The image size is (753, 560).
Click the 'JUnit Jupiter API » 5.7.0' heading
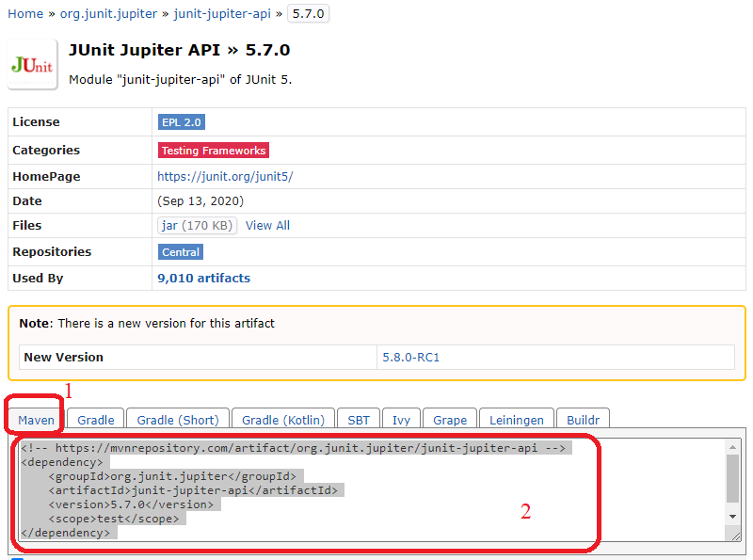(x=179, y=50)
